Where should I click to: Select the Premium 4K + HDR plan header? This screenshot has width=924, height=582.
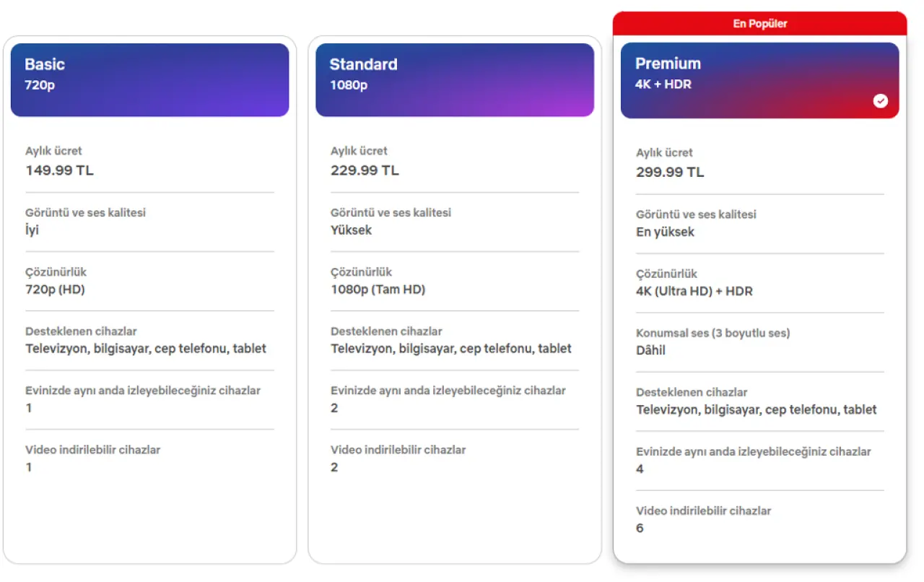point(759,79)
